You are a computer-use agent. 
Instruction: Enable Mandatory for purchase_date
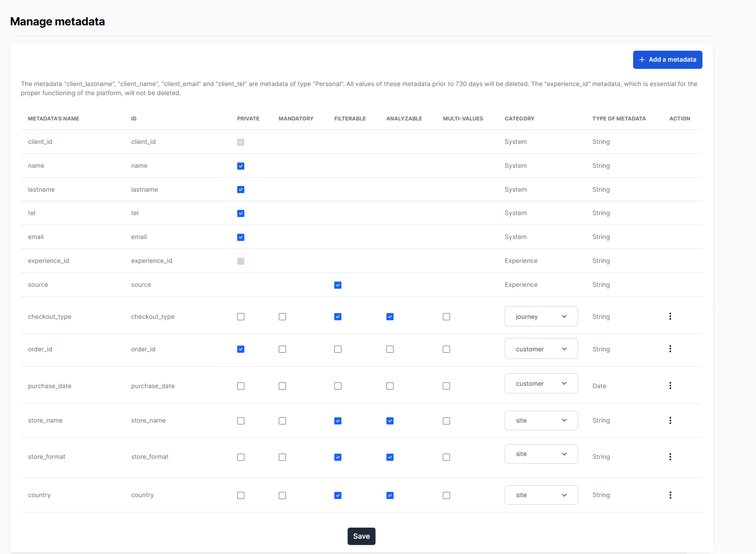click(x=282, y=386)
